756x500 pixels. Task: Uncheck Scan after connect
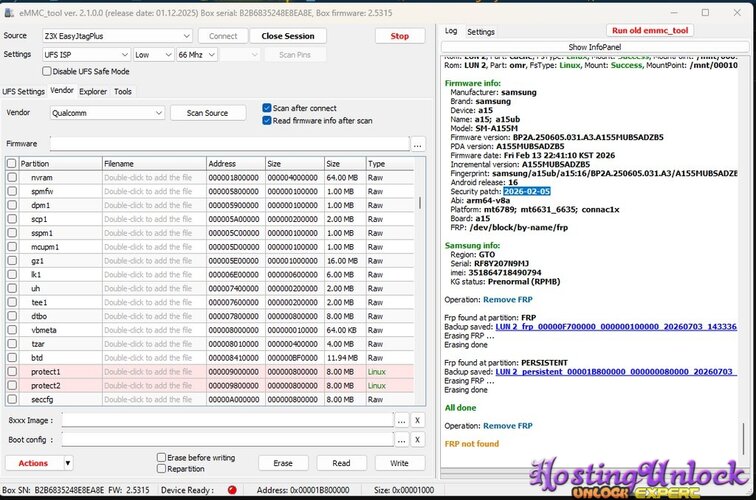[x=267, y=108]
